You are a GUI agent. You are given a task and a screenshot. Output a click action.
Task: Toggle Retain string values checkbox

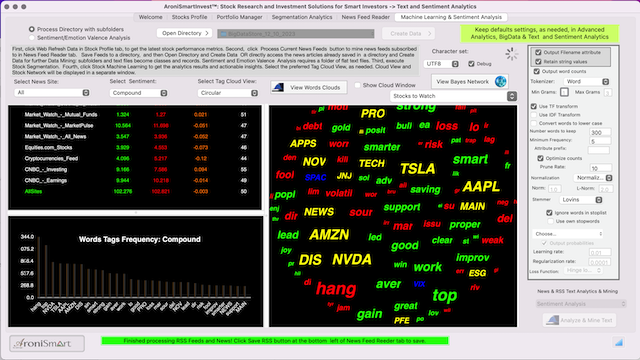(538, 62)
